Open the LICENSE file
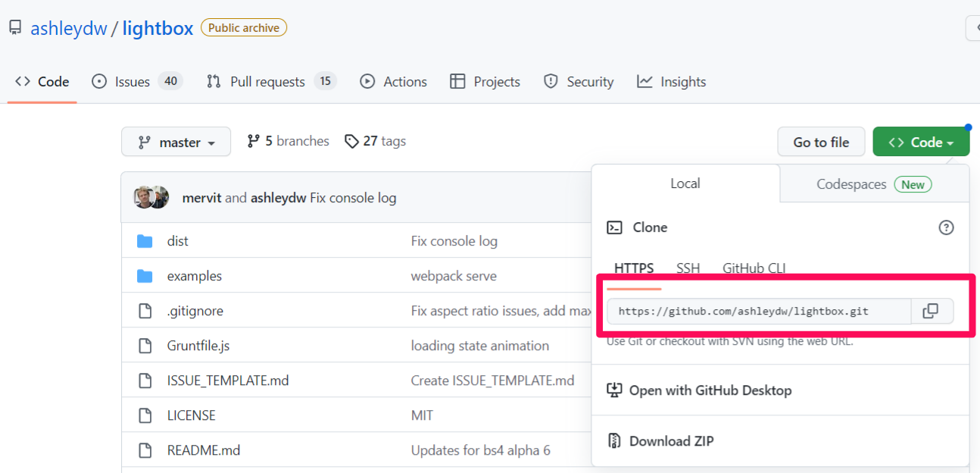 (x=192, y=415)
